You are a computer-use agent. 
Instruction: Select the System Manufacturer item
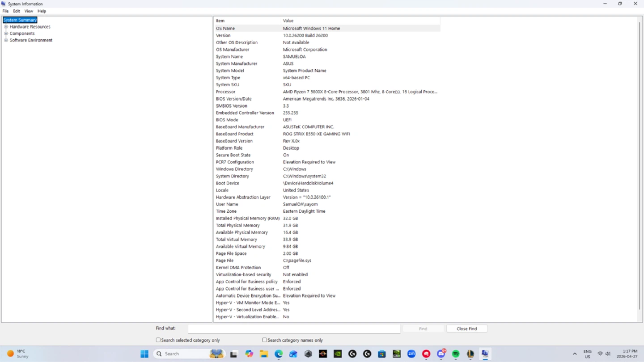[237, 63]
